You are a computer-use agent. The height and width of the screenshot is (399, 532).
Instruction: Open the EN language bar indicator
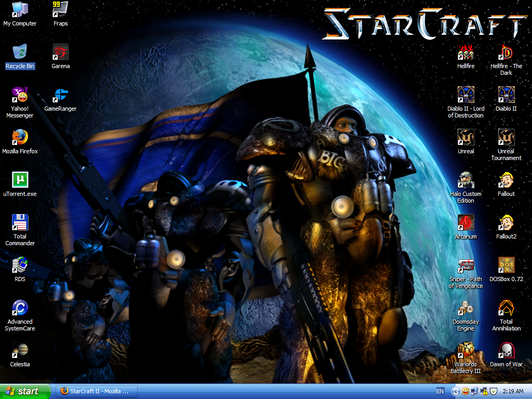pyautogui.click(x=440, y=391)
